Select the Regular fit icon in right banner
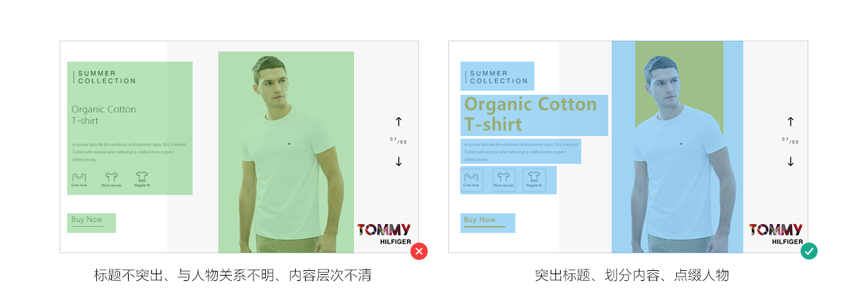Screen dimensions: 868x304 [534, 179]
